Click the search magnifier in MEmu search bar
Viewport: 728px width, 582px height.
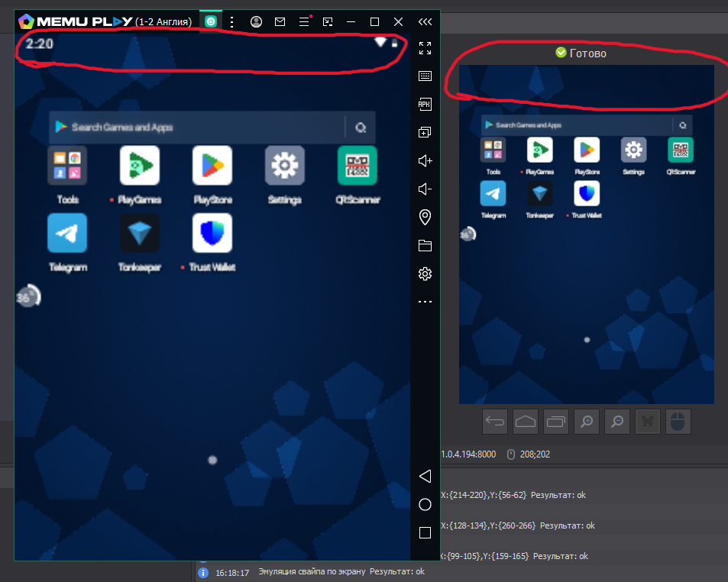[x=361, y=127]
